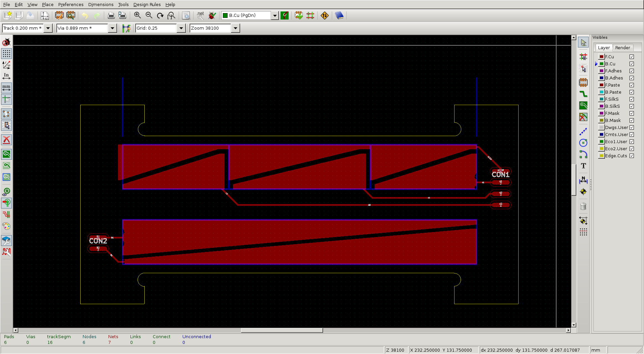Image resolution: width=644 pixels, height=354 pixels.
Task: Open the active layer B.Cu dropdown
Action: pos(275,15)
